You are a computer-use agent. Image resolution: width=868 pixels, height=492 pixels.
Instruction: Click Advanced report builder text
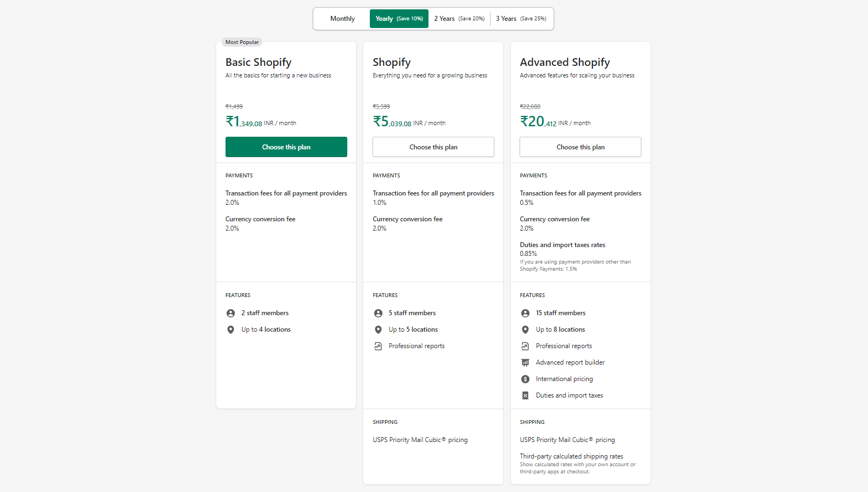tap(570, 362)
